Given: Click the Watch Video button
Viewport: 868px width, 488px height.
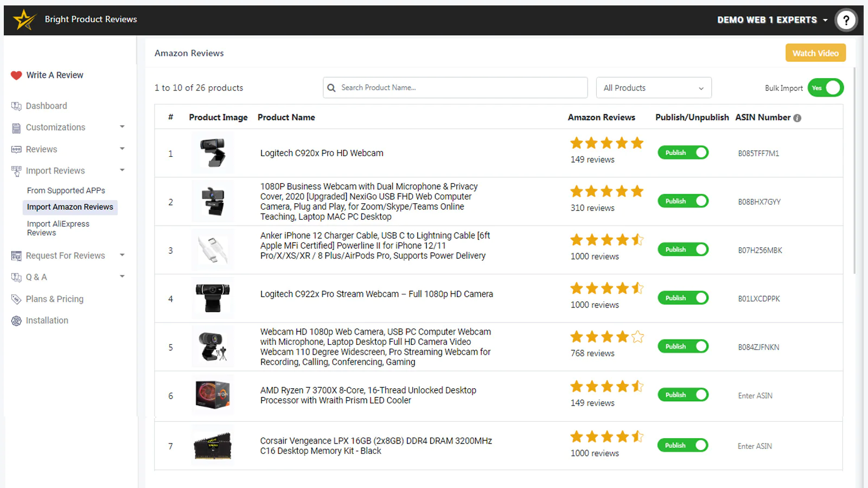Looking at the screenshot, I should click(815, 53).
